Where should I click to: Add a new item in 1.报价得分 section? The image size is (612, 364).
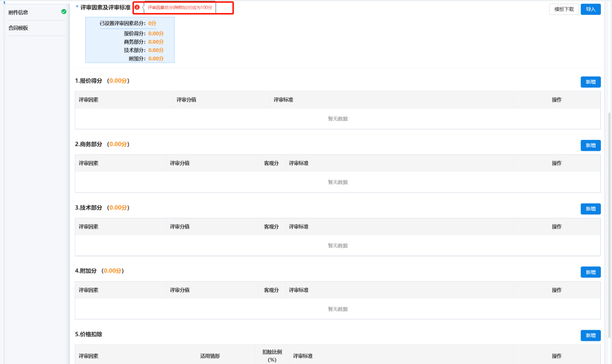click(x=590, y=82)
